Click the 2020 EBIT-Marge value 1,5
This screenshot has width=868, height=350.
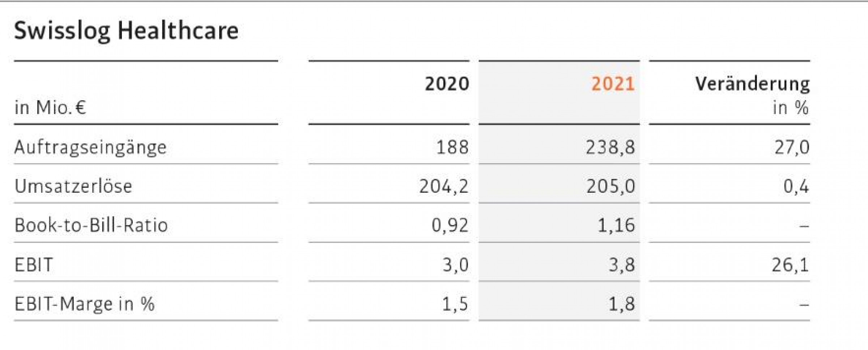coord(455,304)
